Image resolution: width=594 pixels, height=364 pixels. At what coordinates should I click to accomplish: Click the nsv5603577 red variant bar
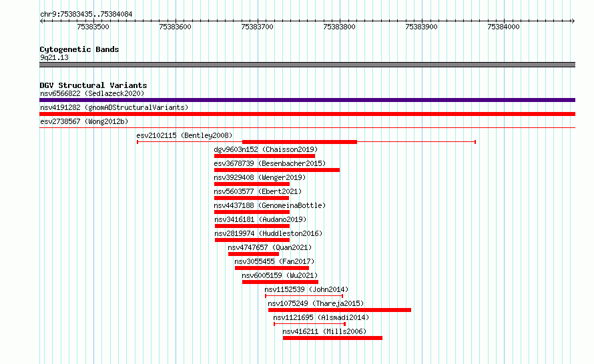pos(252,198)
